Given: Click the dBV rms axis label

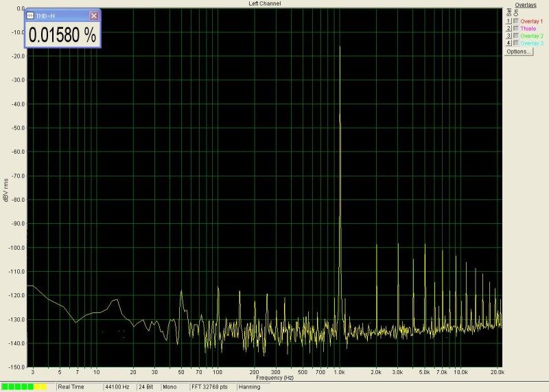Looking at the screenshot, I should [5, 190].
